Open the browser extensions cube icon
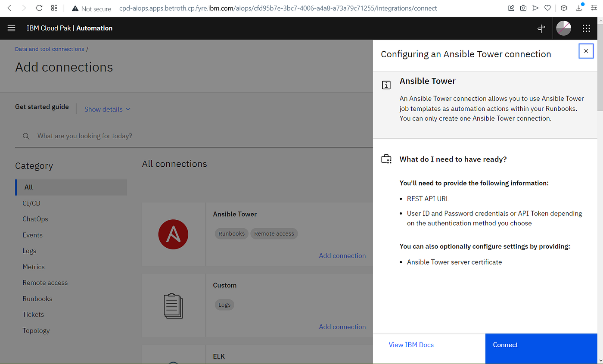Image resolution: width=603 pixels, height=364 pixels. 563,8
